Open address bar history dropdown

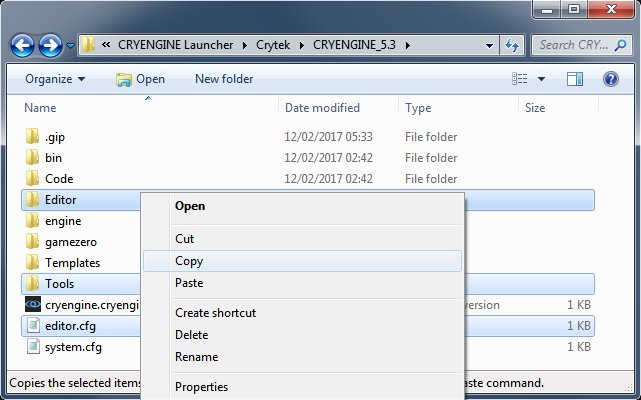pos(489,45)
